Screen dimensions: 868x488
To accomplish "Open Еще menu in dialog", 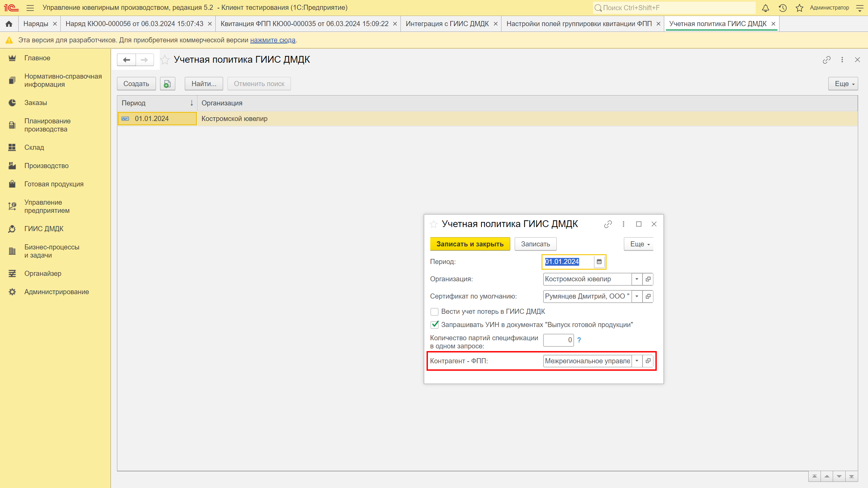I will tap(639, 244).
